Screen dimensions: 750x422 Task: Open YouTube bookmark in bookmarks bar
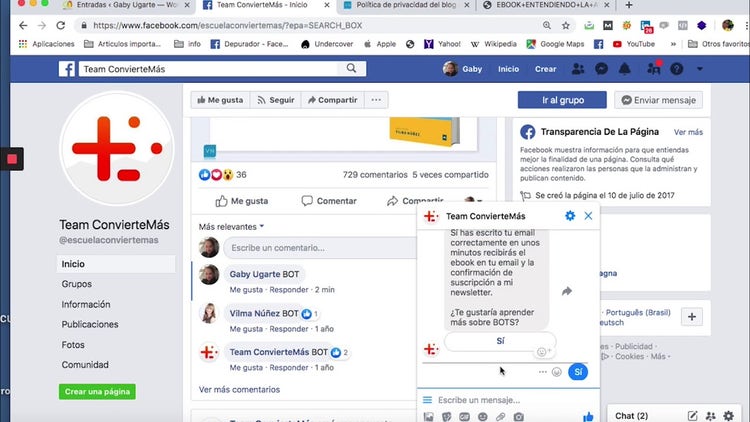634,44
